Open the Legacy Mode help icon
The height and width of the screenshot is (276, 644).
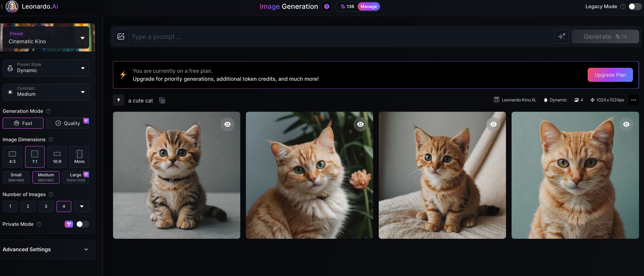(623, 6)
